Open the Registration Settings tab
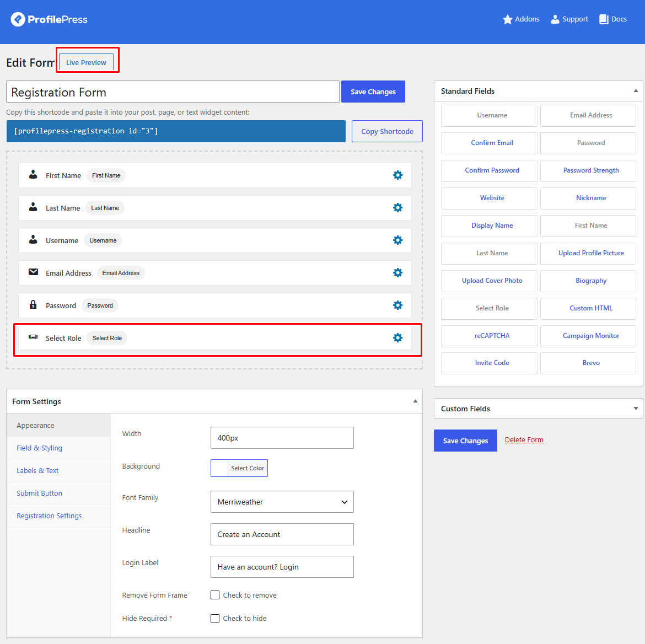Image resolution: width=645 pixels, height=644 pixels. point(49,516)
